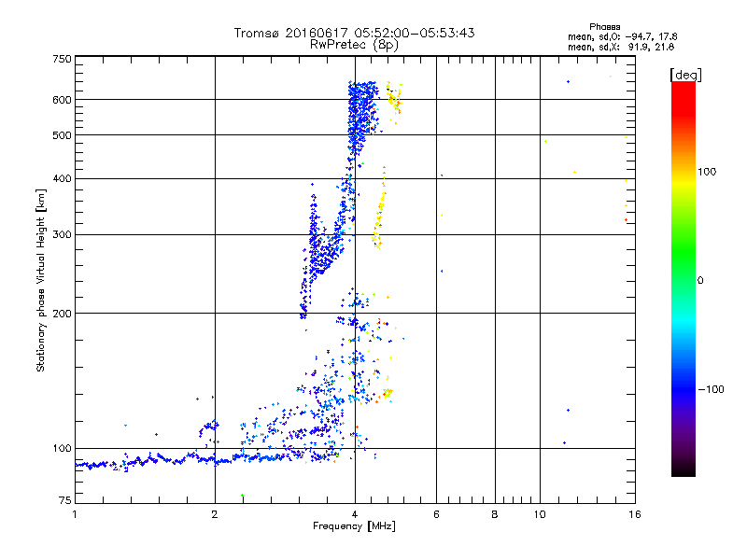Image resolution: width=747 pixels, height=560 pixels.
Task: Click the colorbar '-100' tick label
Action: pos(711,389)
